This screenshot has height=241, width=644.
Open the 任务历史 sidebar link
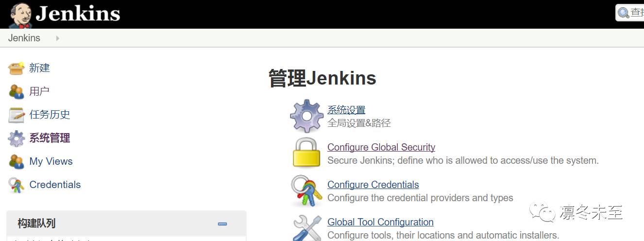pos(50,115)
